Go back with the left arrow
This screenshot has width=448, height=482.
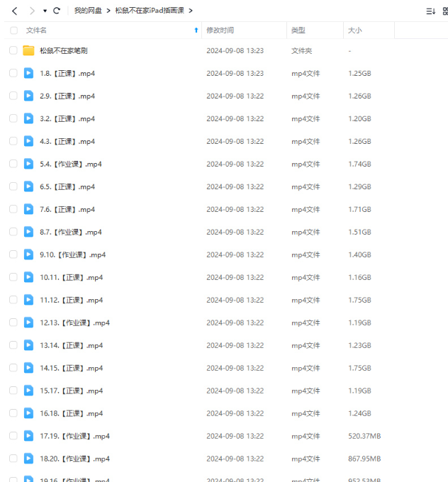14,11
